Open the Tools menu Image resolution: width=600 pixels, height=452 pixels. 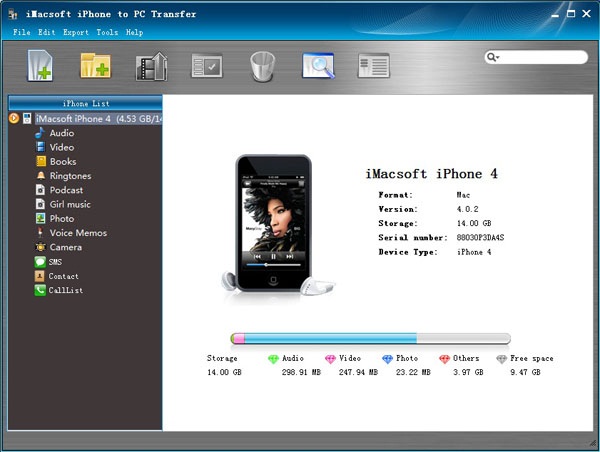point(107,32)
